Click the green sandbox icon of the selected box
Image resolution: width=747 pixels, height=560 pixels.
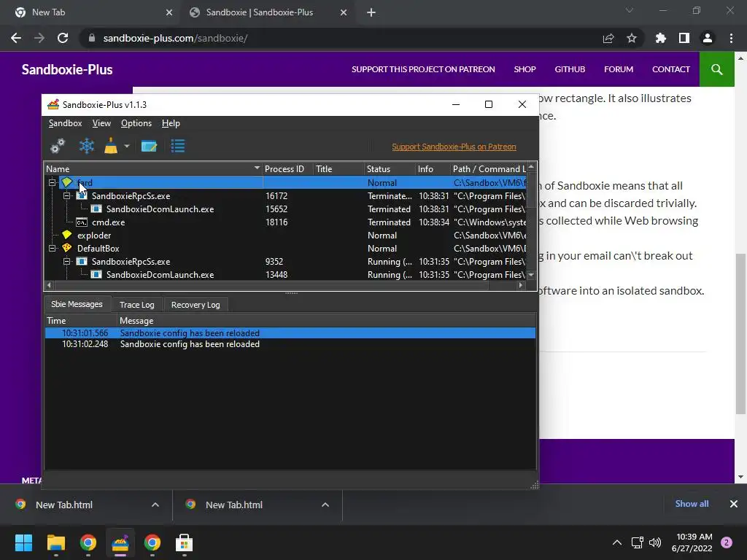[x=66, y=182]
